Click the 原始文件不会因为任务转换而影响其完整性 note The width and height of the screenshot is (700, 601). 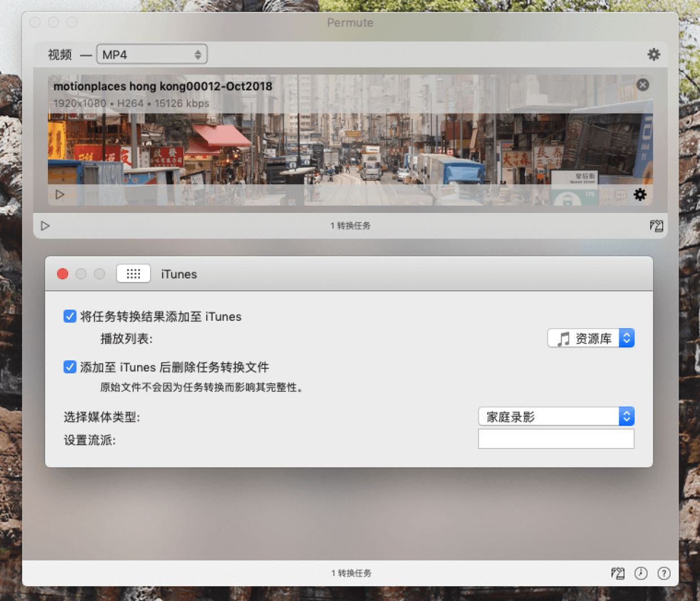point(202,387)
